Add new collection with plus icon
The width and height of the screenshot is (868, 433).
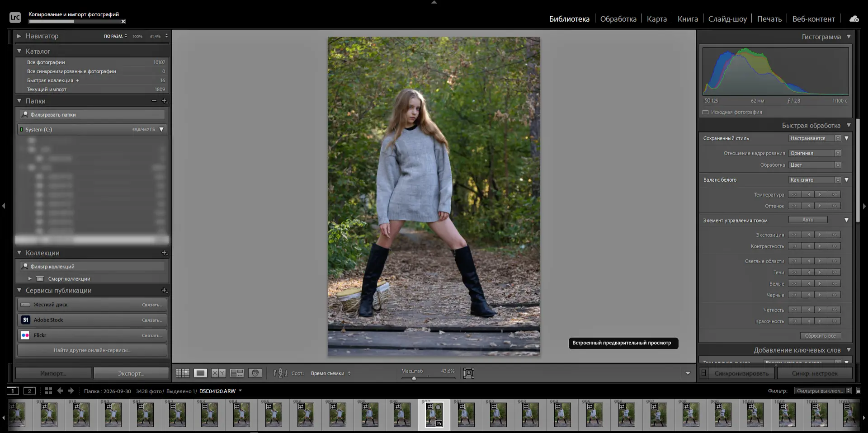[x=165, y=253]
